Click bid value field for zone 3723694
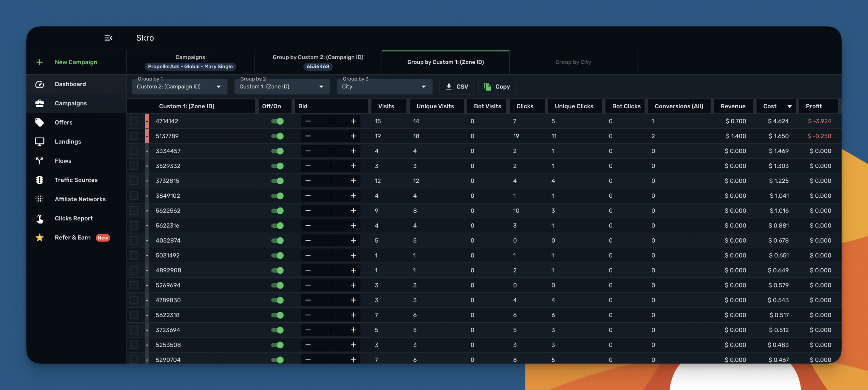Screen dimensions: 868x390 331,330
